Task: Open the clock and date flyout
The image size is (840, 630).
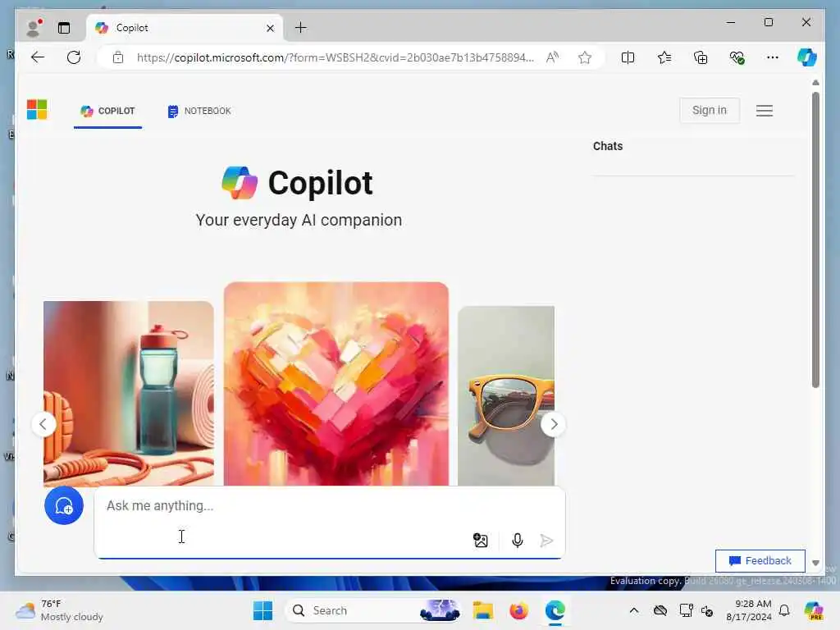Action: point(749,610)
